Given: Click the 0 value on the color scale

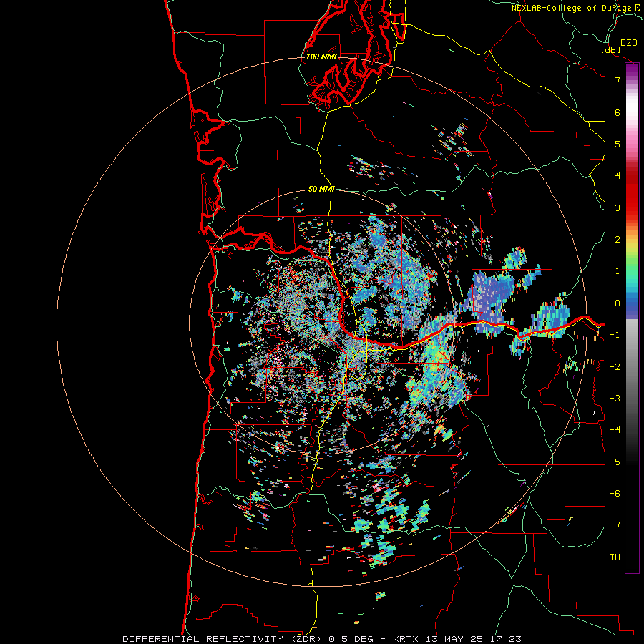Looking at the screenshot, I should (x=618, y=303).
